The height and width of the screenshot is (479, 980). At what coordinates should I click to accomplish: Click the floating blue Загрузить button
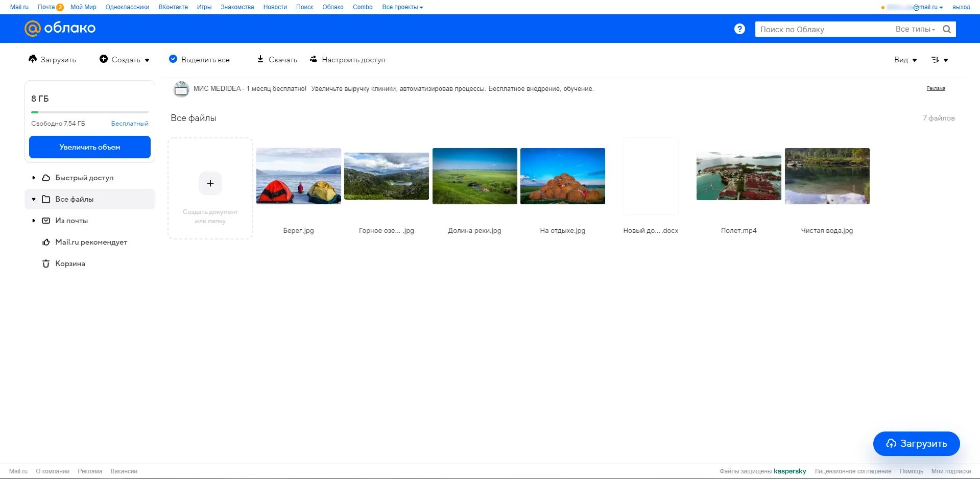pos(917,444)
